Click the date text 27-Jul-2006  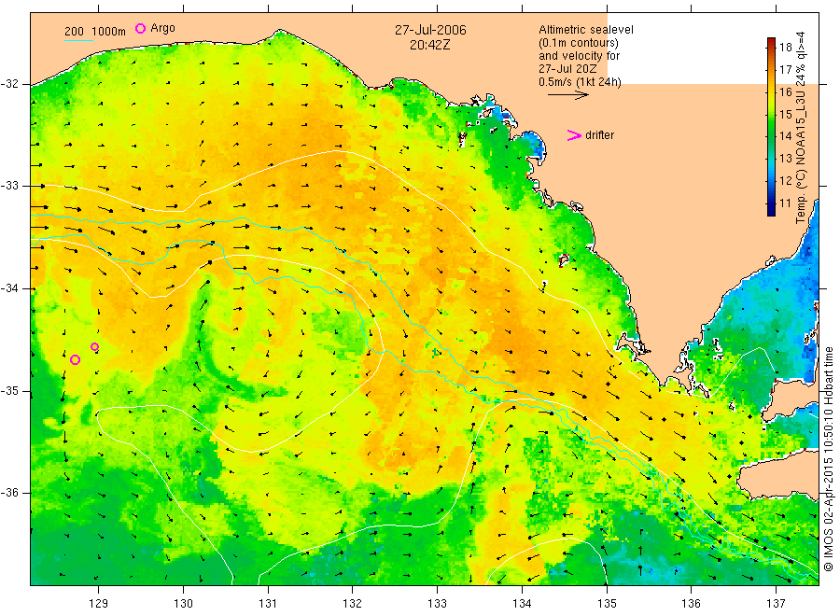tap(430, 30)
